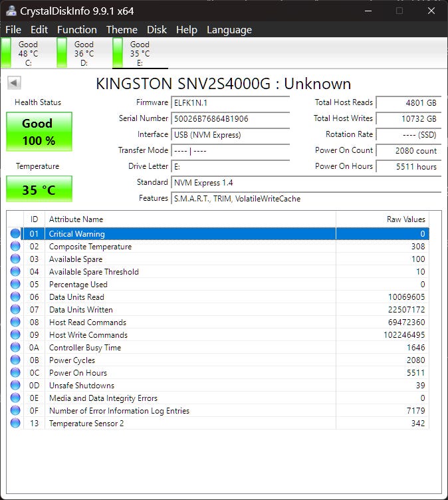
Task: Click the Transfer Mode field
Action: (230, 150)
